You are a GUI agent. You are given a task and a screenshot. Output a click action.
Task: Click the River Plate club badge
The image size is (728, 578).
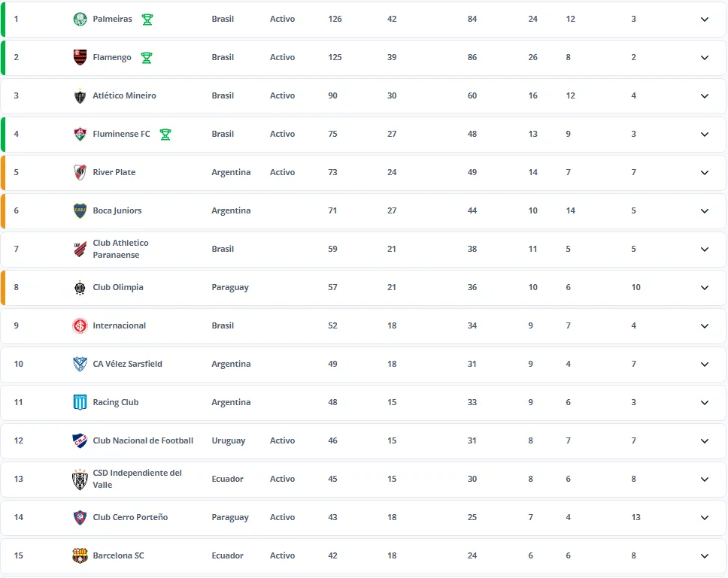(78, 172)
